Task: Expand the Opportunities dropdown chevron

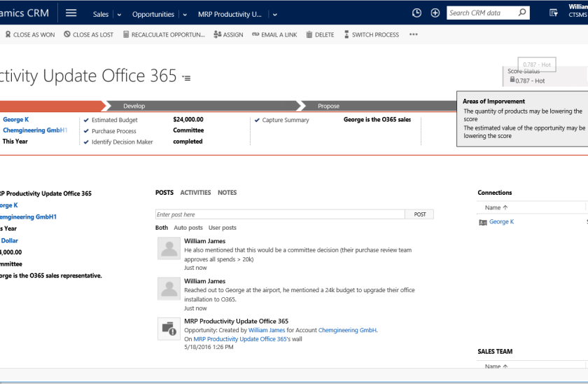Action: [185, 15]
